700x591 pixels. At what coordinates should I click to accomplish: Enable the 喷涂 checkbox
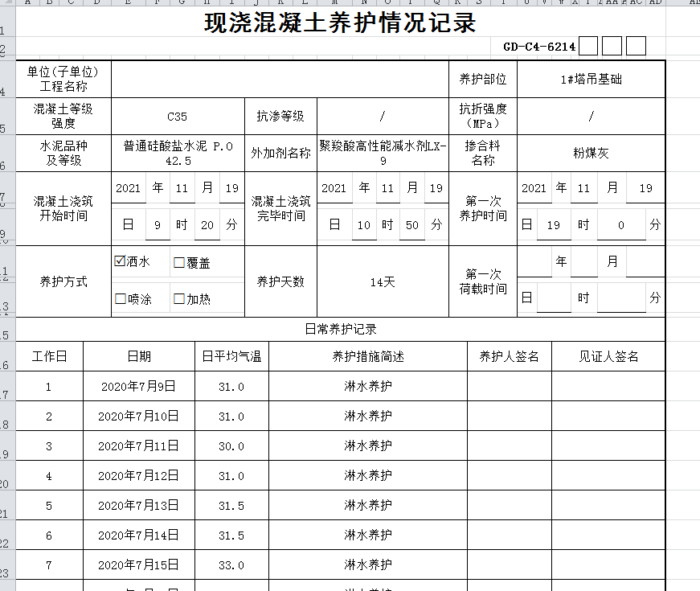[x=120, y=299]
